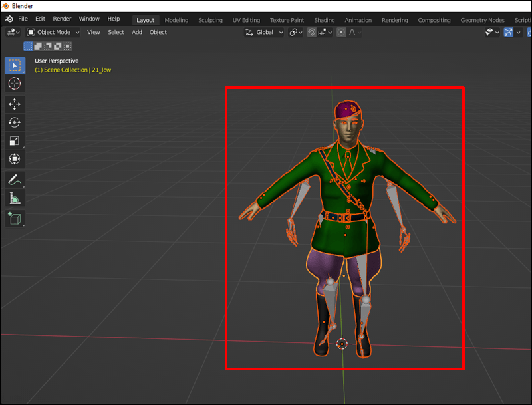Activate the Transform tool
Image resolution: width=532 pixels, height=405 pixels.
click(x=15, y=159)
